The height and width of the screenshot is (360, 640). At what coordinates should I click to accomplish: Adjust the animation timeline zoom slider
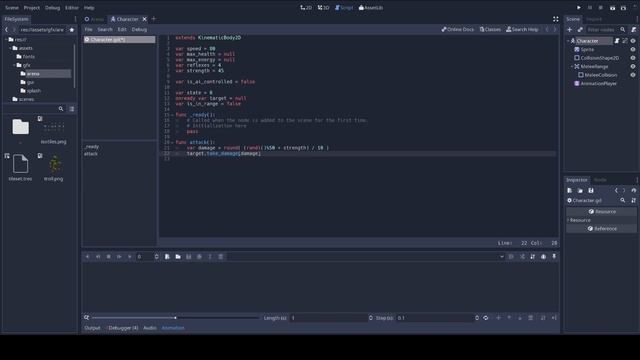click(176, 318)
